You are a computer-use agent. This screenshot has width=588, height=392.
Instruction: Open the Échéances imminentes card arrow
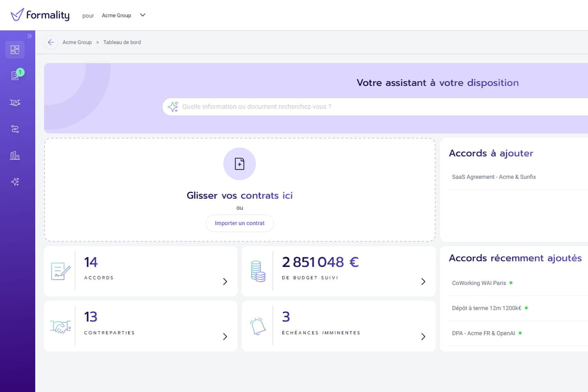click(423, 336)
